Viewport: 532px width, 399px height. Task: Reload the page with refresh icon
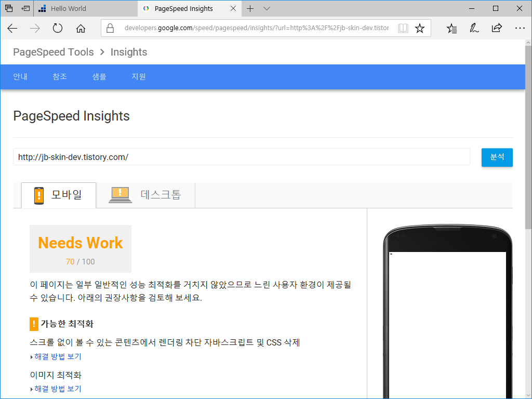point(58,28)
